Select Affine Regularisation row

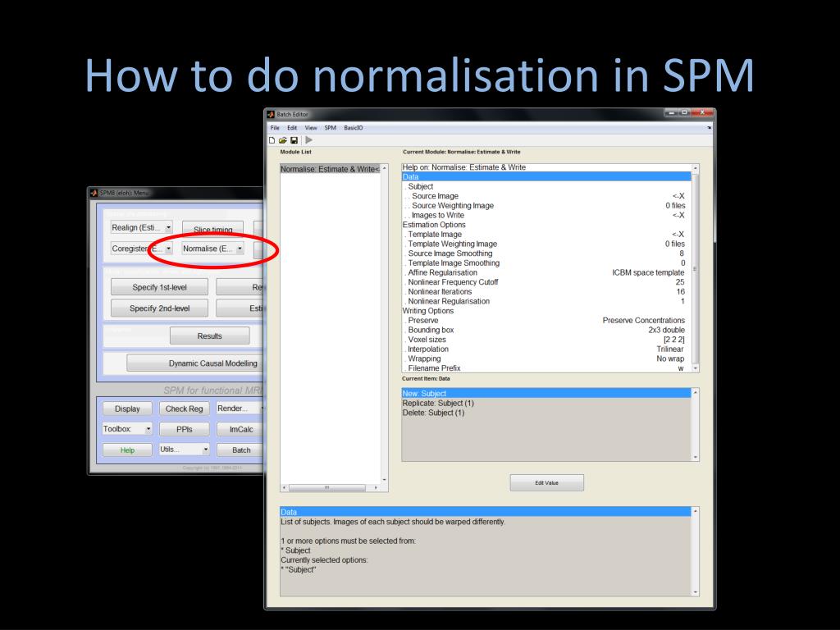pyautogui.click(x=546, y=272)
